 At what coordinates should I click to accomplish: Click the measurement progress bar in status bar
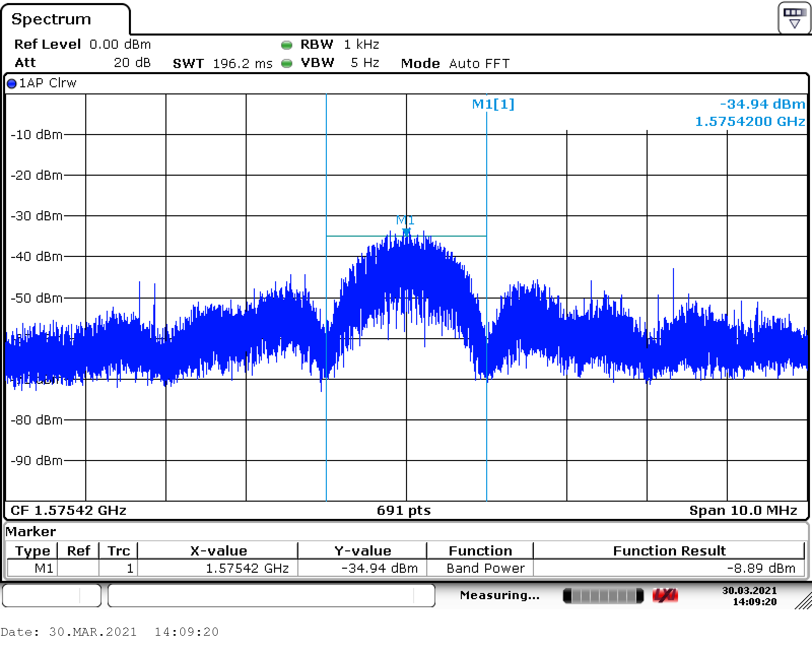coord(603,596)
